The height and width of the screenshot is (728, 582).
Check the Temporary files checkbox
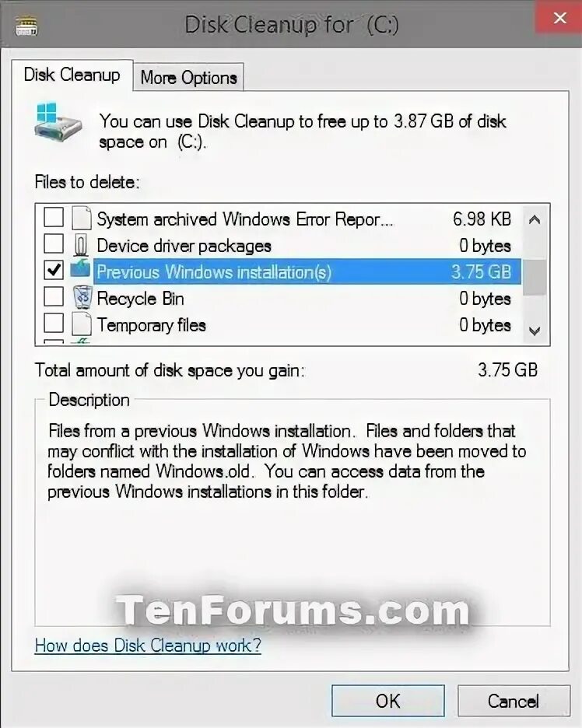coord(54,323)
